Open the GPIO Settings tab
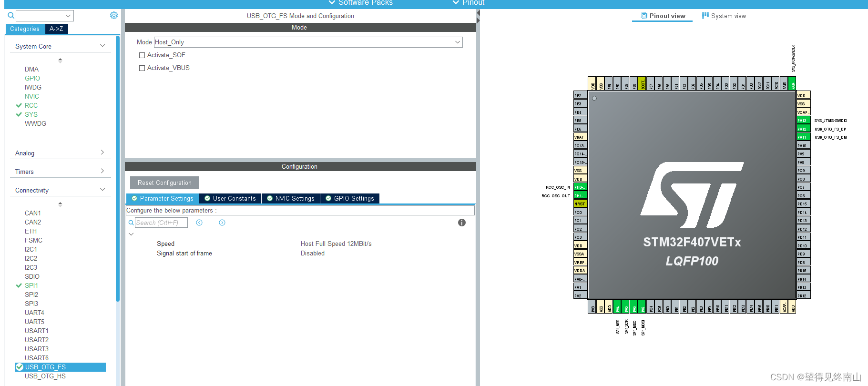 pyautogui.click(x=350, y=198)
